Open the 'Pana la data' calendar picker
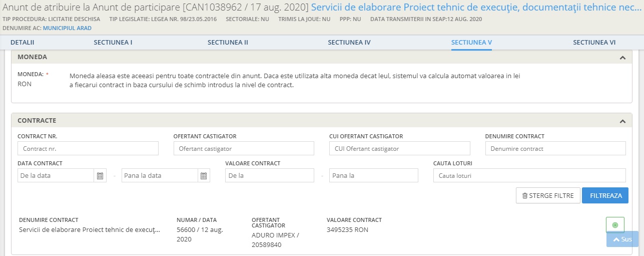This screenshot has width=644, height=256. (204, 176)
